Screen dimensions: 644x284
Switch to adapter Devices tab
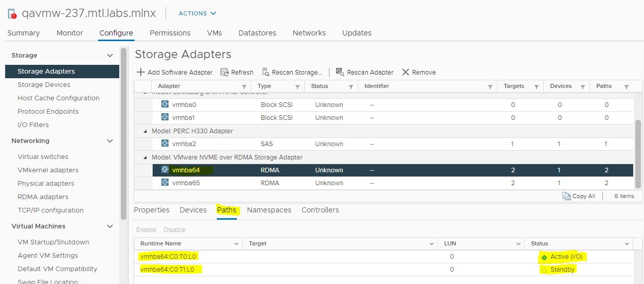pyautogui.click(x=193, y=210)
